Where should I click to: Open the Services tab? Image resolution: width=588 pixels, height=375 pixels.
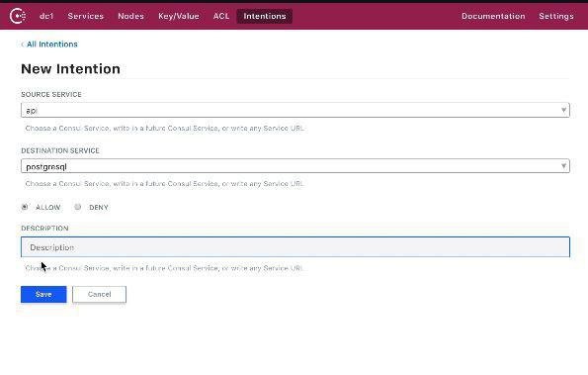[x=86, y=16]
